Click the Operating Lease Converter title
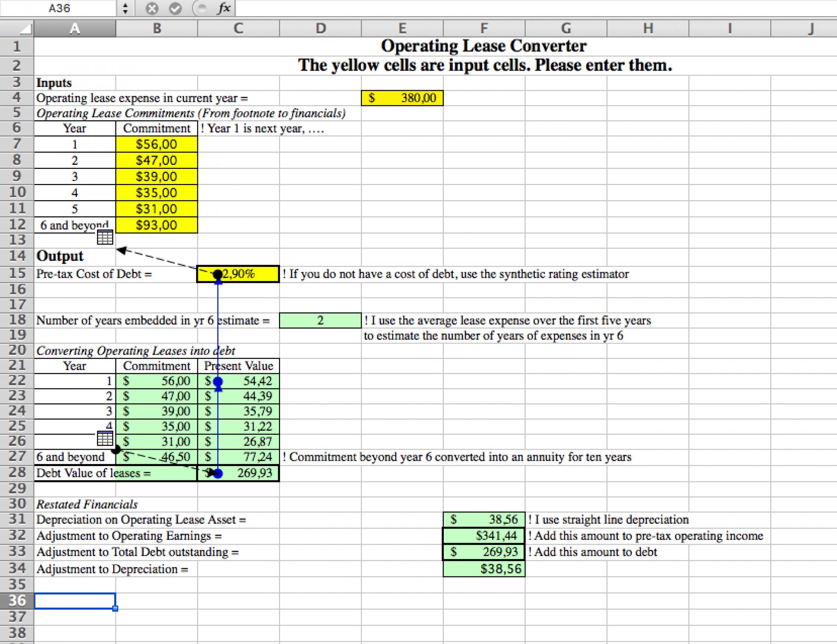 tap(484, 46)
